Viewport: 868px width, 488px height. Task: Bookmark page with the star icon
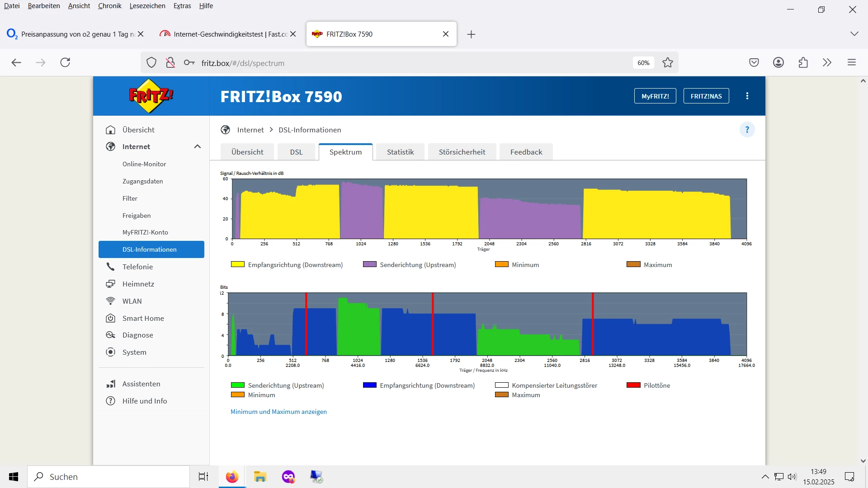[x=667, y=63]
